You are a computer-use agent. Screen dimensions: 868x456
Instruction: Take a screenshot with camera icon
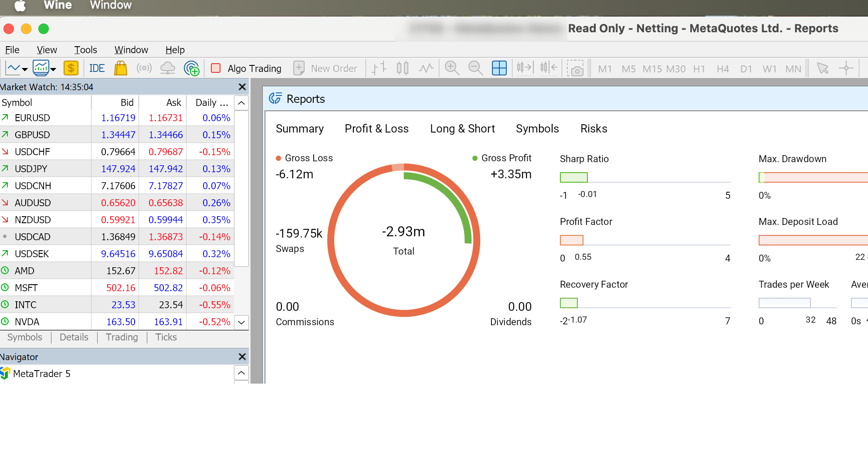pyautogui.click(x=575, y=68)
